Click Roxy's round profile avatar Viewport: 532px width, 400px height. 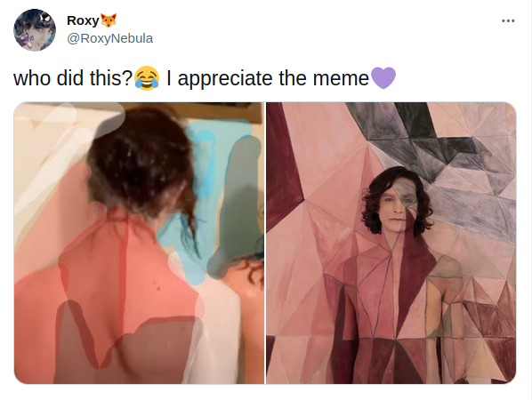coord(35,30)
